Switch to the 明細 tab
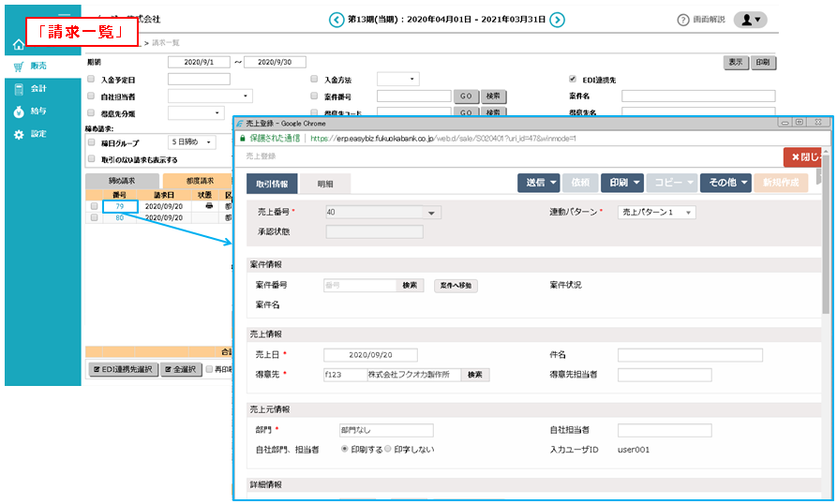This screenshot has height=504, width=837. pos(324,184)
